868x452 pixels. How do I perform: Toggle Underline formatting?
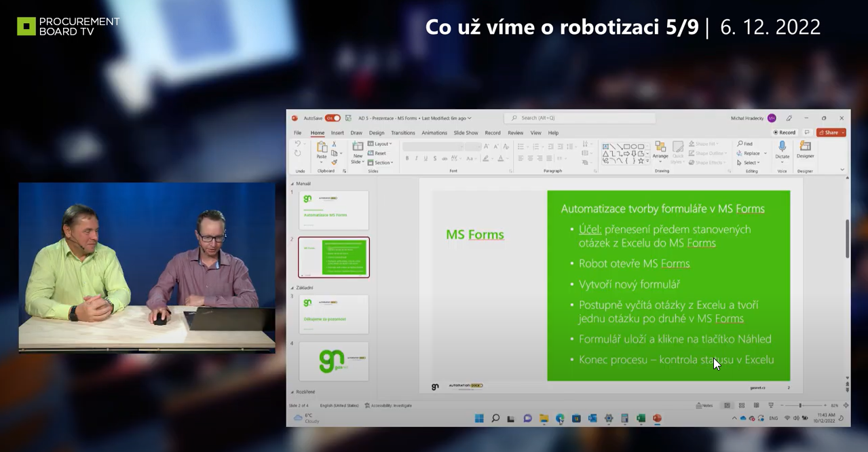tap(426, 159)
